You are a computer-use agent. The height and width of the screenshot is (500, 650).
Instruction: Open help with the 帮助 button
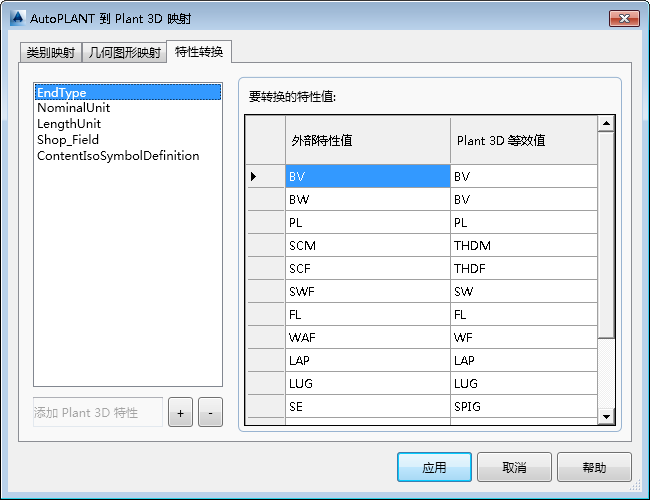tap(594, 467)
